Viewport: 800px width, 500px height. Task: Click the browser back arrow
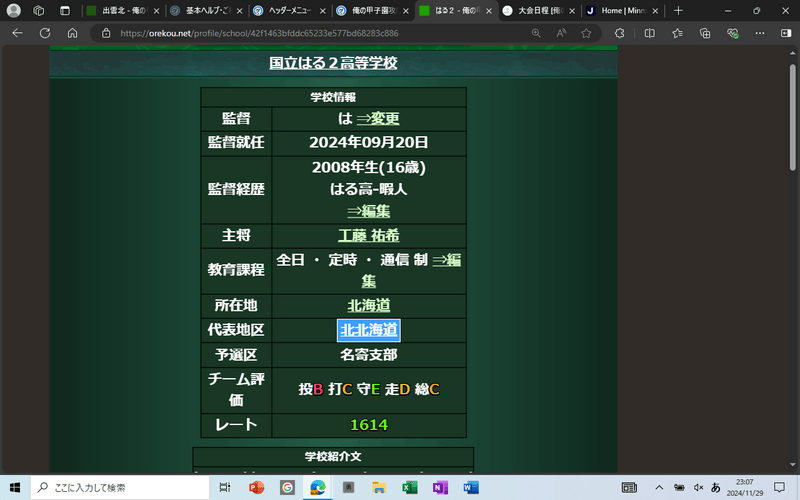point(17,32)
